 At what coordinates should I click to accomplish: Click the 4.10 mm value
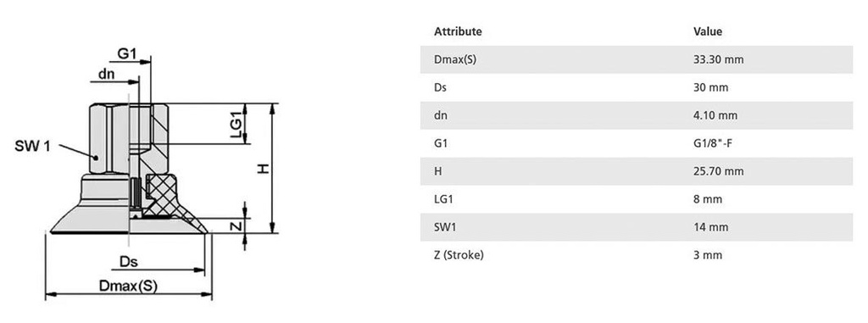pos(715,115)
